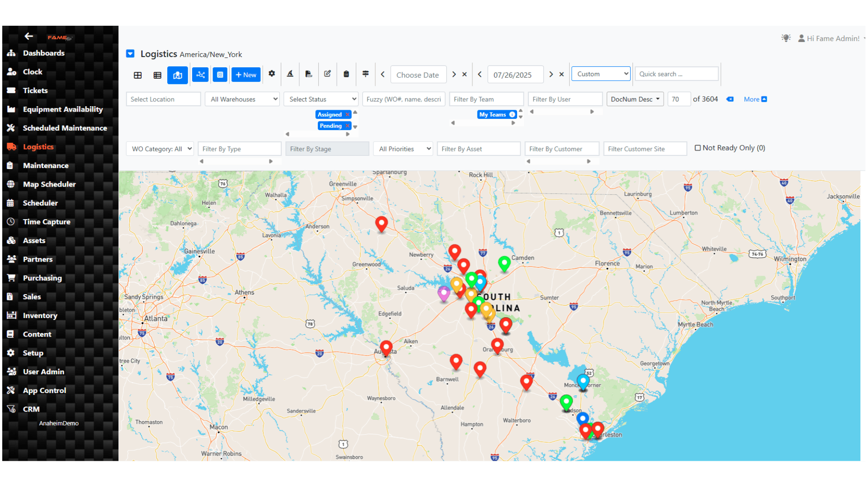Toggle the blue dotted-grid icon button
The image size is (868, 488).
220,75
